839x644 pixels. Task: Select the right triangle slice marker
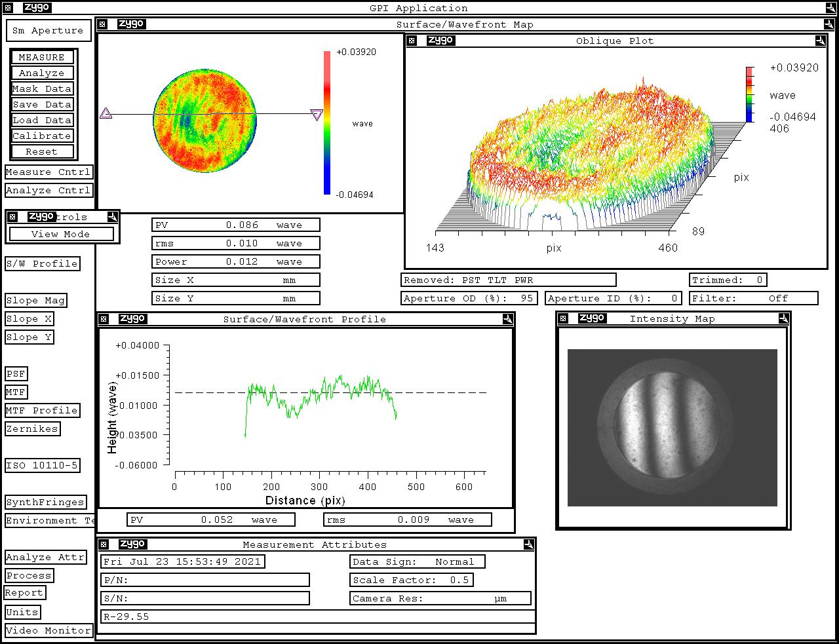317,115
